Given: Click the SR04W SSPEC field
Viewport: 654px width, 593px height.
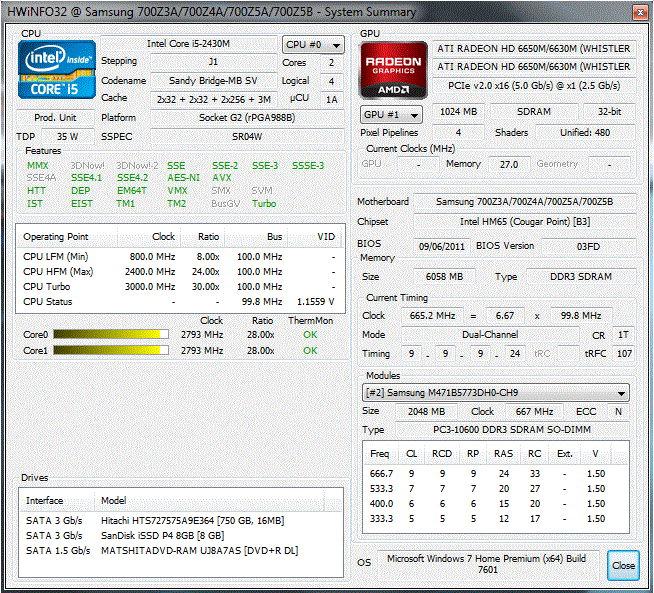Looking at the screenshot, I should click(247, 136).
